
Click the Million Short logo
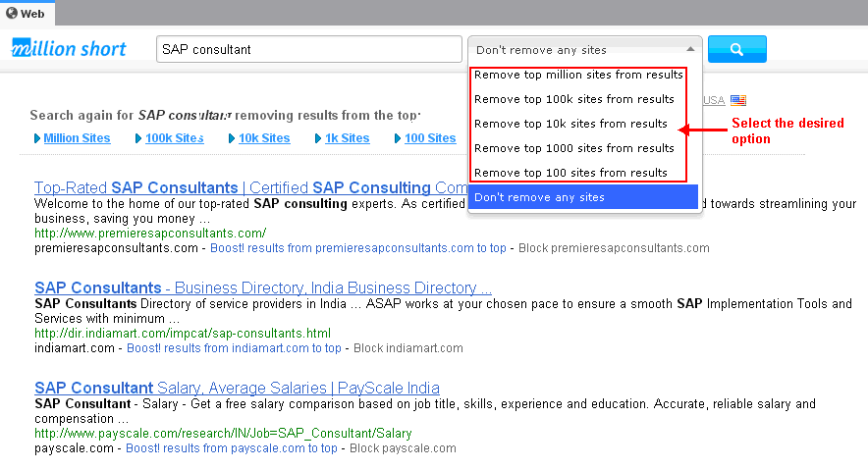click(x=69, y=49)
